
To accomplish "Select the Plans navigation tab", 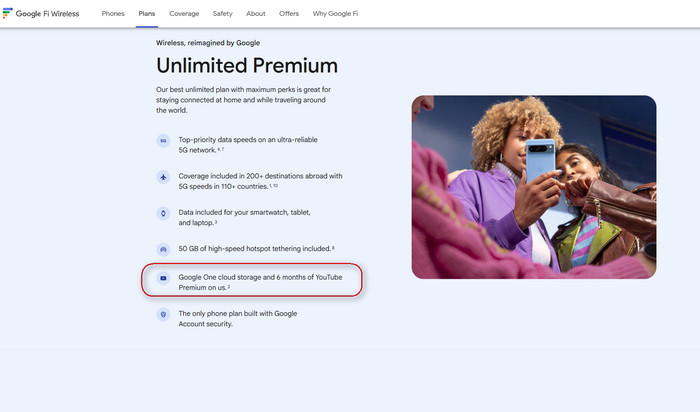I will 147,13.
